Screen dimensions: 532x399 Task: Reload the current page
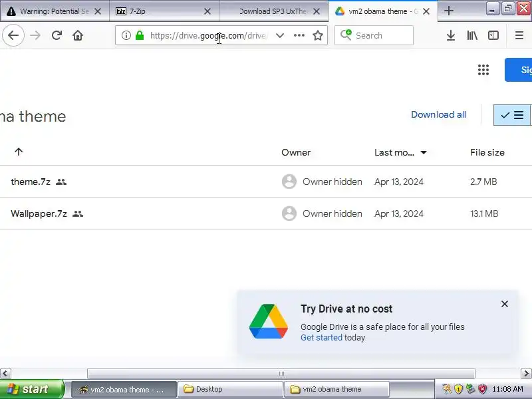click(x=57, y=35)
